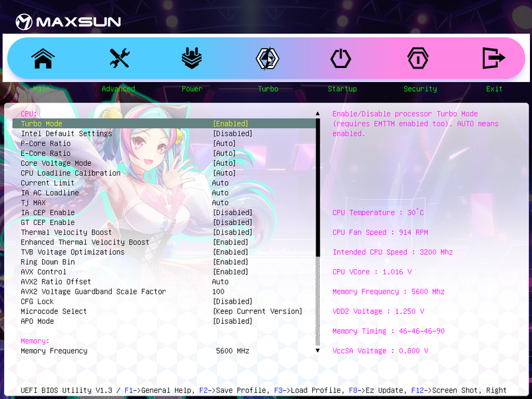This screenshot has height=399, width=532.
Task: Switch to the Exit tab label
Action: coord(494,89)
